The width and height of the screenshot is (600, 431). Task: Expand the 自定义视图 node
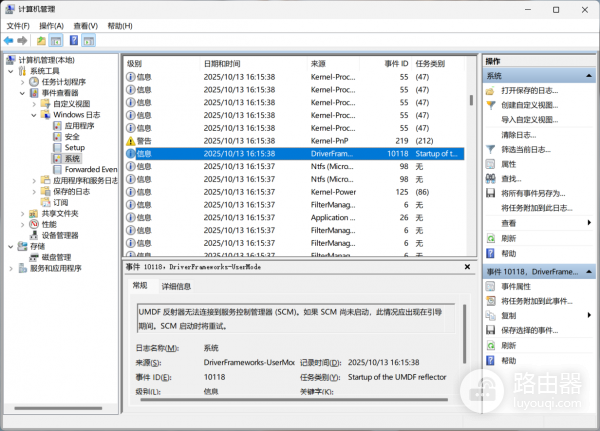[x=34, y=104]
